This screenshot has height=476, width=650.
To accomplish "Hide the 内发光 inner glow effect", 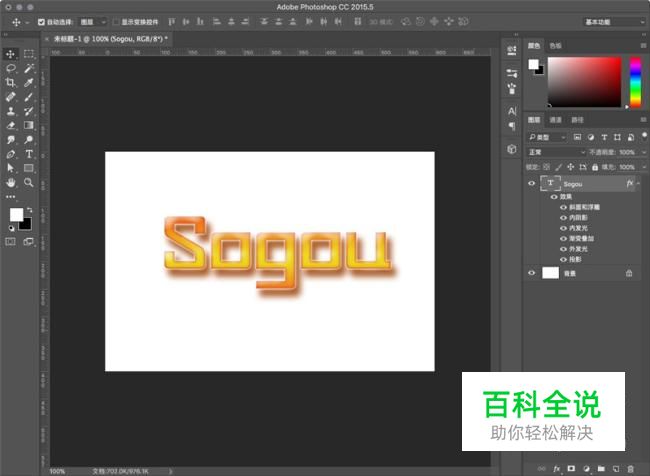I will pos(563,228).
